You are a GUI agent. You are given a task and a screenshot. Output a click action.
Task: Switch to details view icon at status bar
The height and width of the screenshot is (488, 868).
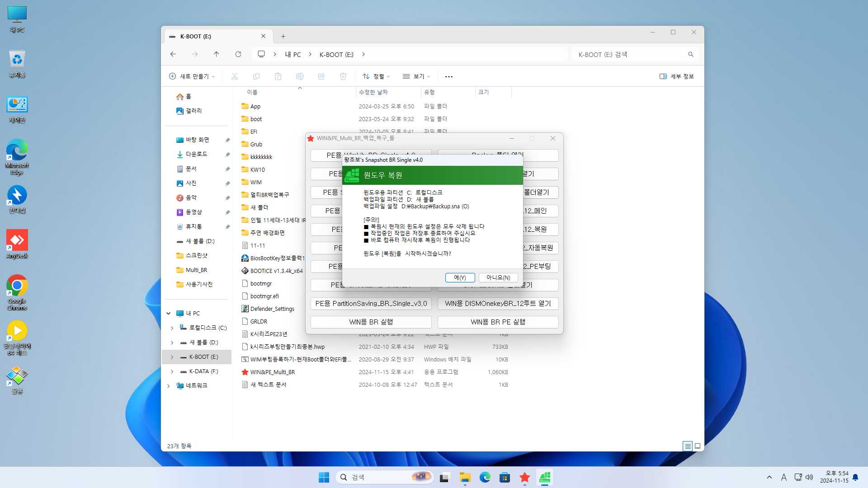(x=688, y=446)
